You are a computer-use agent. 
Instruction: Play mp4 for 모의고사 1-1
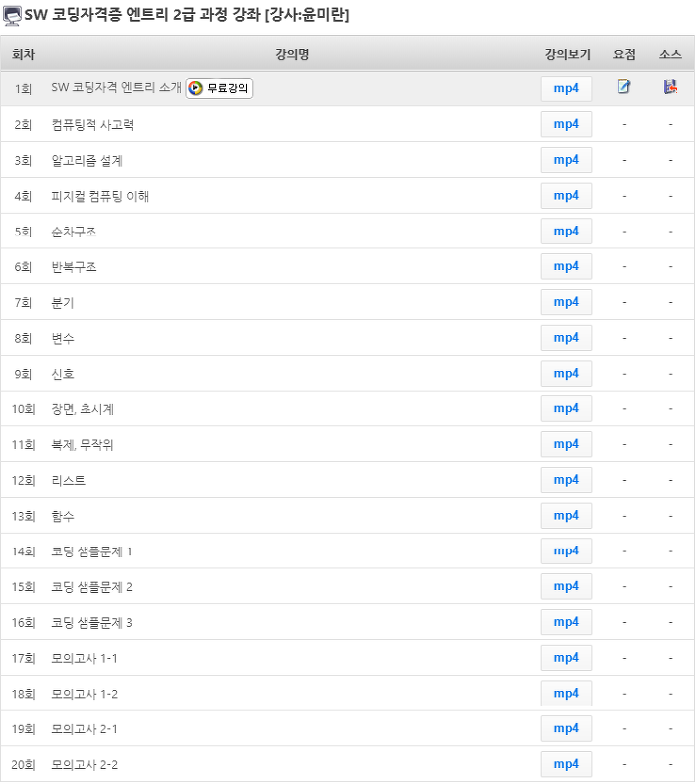click(566, 658)
